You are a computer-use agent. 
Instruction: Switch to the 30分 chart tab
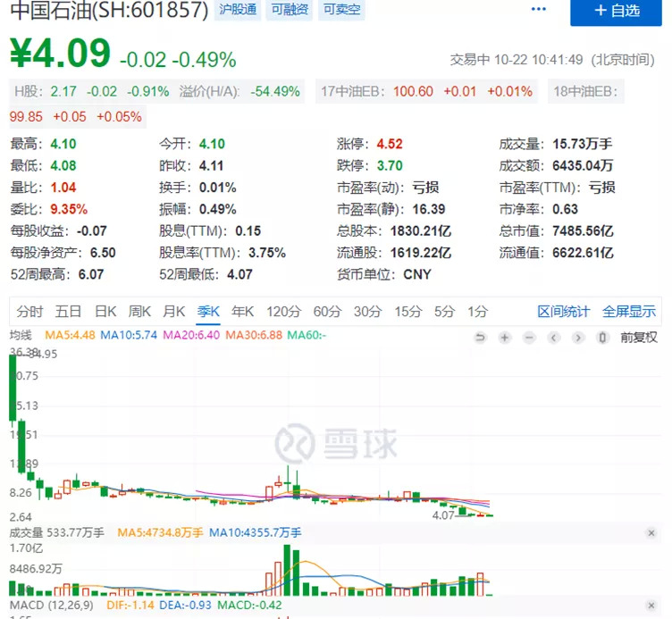(367, 312)
